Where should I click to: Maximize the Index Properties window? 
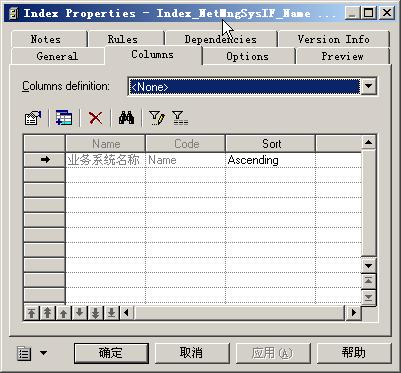368,13
